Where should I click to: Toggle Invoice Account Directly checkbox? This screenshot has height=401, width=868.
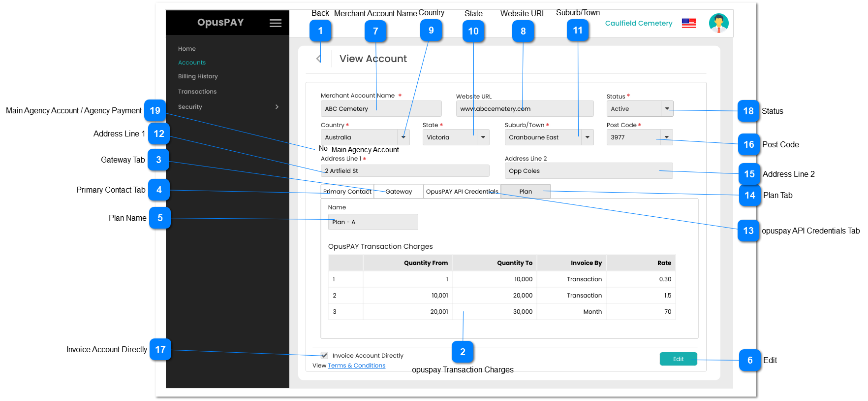click(324, 355)
